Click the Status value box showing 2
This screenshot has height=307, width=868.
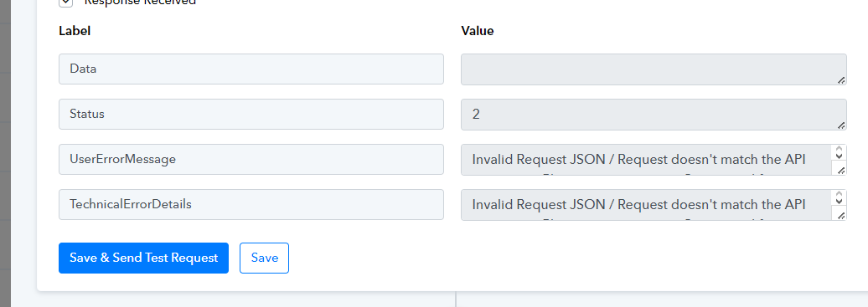[654, 115]
